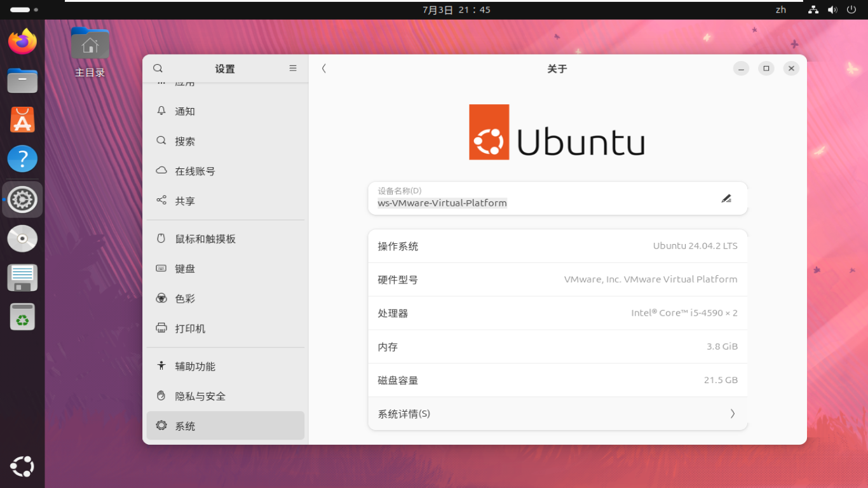Open the zh input source menu
Image resolution: width=868 pixels, height=488 pixels.
coord(781,10)
